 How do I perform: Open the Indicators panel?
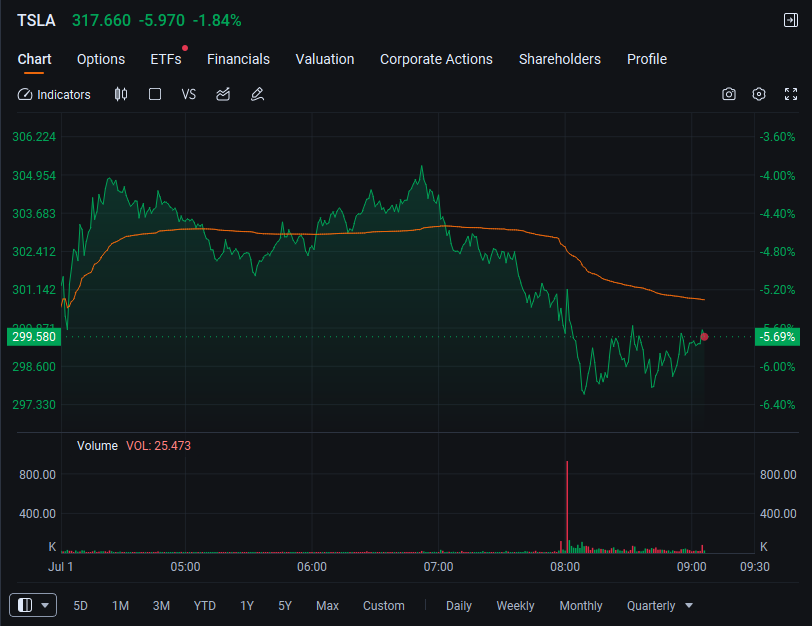(54, 95)
